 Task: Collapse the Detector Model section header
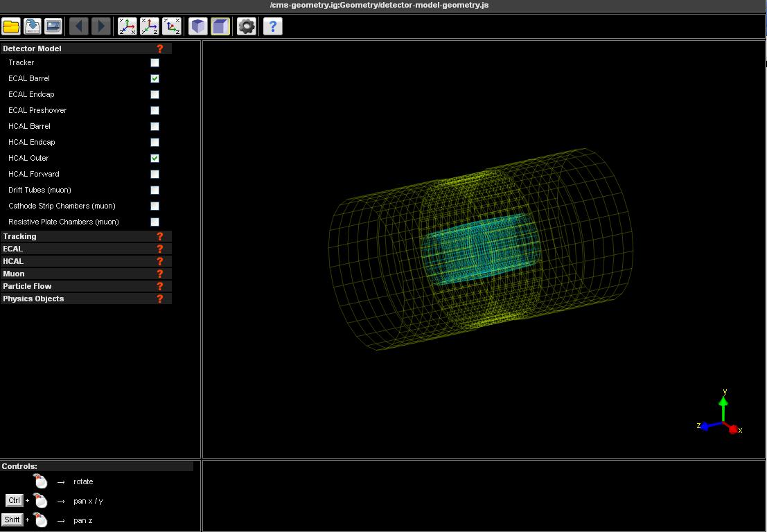pos(32,48)
